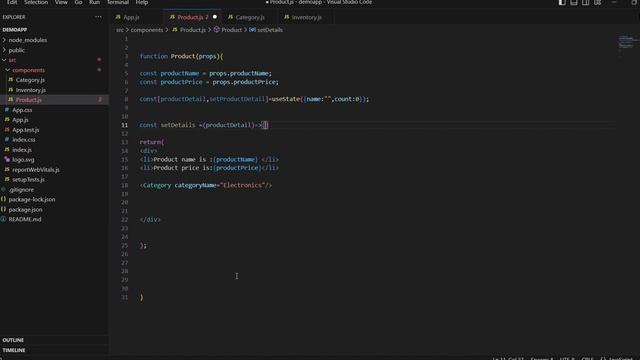640x360 pixels.
Task: Open the Terminal menu
Action: click(x=118, y=2)
